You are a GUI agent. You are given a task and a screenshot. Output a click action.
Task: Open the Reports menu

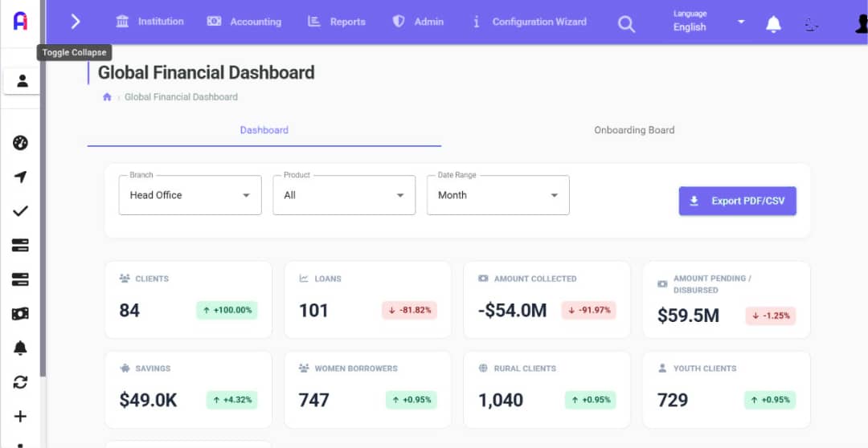337,22
